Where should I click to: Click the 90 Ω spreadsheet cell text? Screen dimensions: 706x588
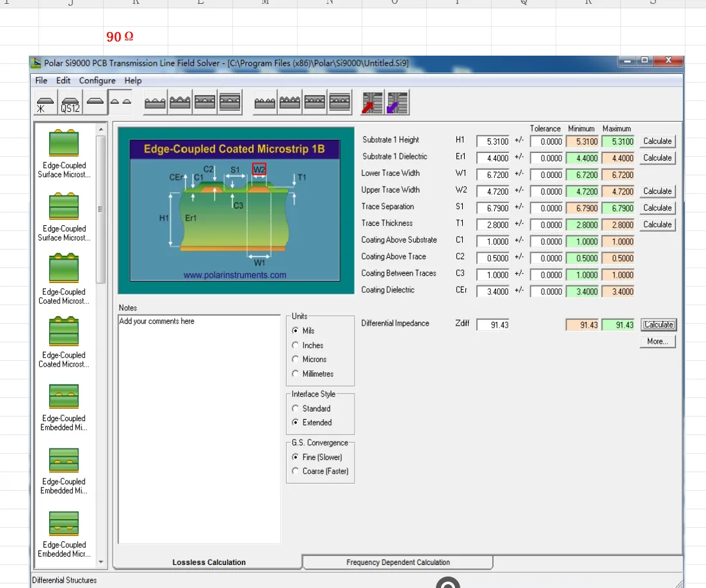tap(120, 37)
